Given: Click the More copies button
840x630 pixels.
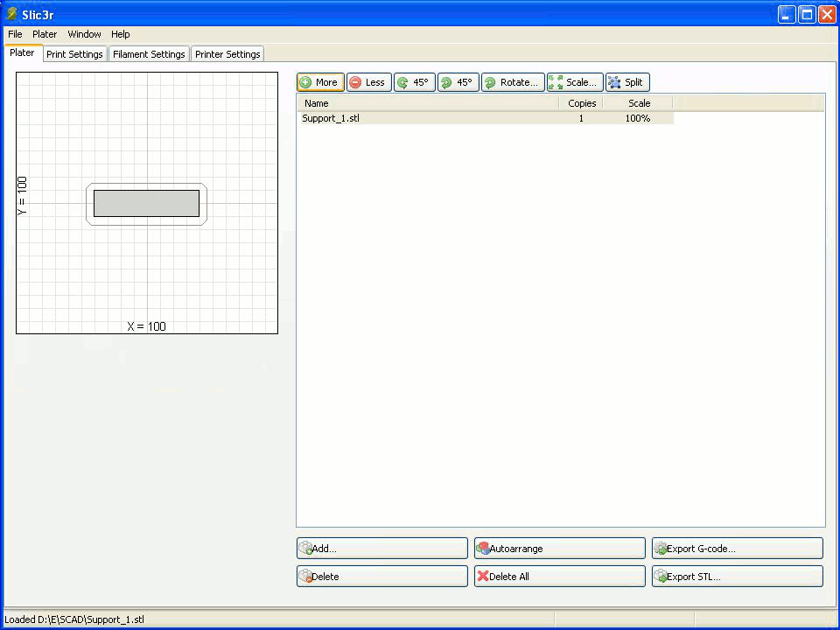Looking at the screenshot, I should 320,82.
